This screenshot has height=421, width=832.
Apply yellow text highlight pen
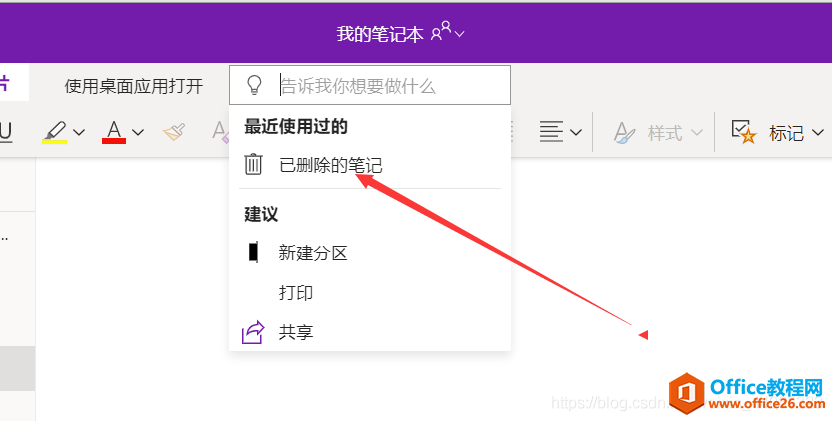point(55,132)
